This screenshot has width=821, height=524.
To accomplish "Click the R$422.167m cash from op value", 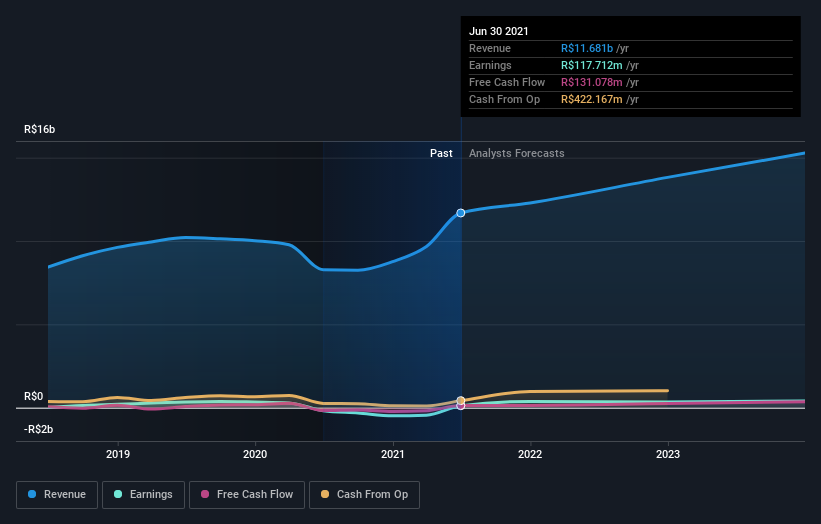I will pos(592,99).
